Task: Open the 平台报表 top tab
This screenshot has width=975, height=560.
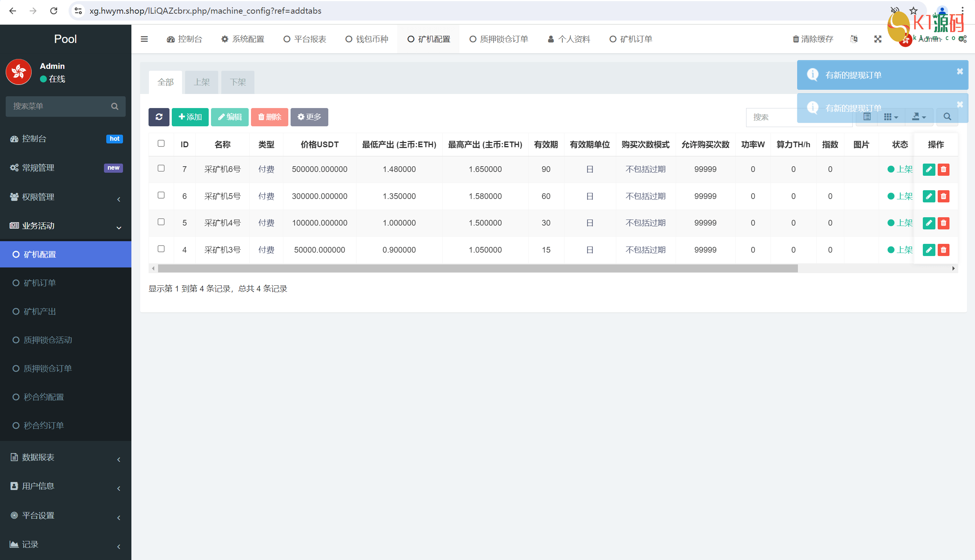Action: [x=305, y=39]
